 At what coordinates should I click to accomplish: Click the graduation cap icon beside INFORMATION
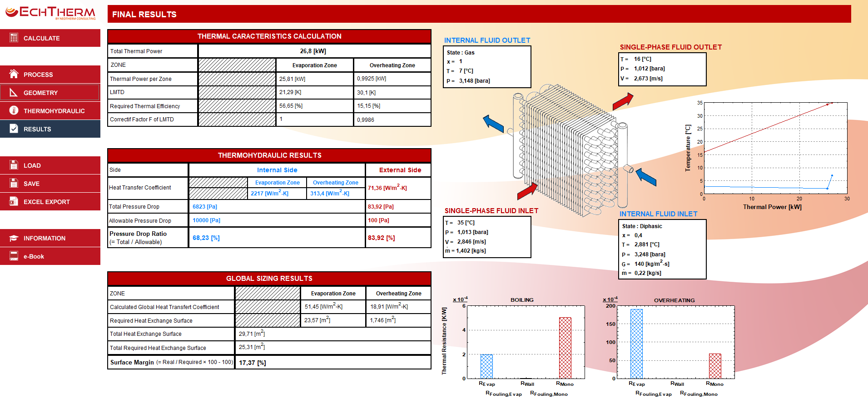coord(14,238)
